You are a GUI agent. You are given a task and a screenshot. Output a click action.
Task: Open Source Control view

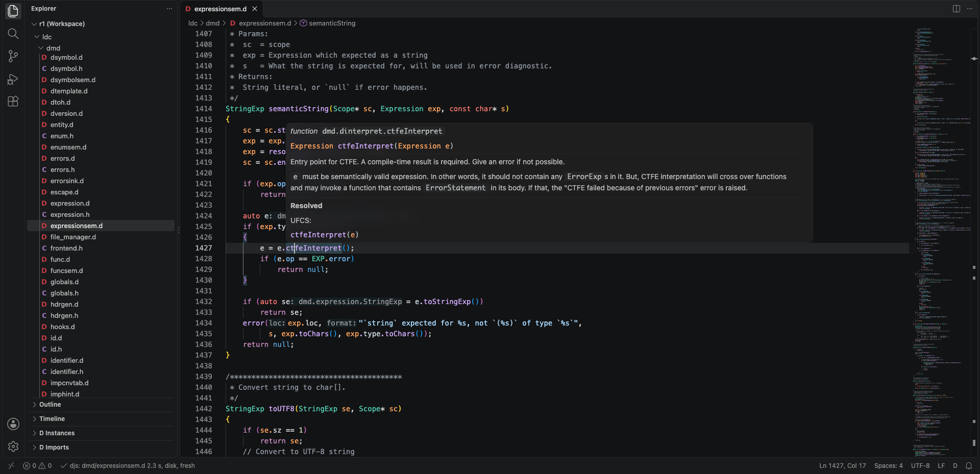click(13, 56)
